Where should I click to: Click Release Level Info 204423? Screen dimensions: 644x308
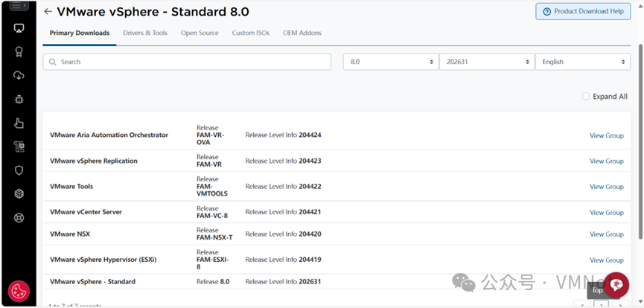284,161
